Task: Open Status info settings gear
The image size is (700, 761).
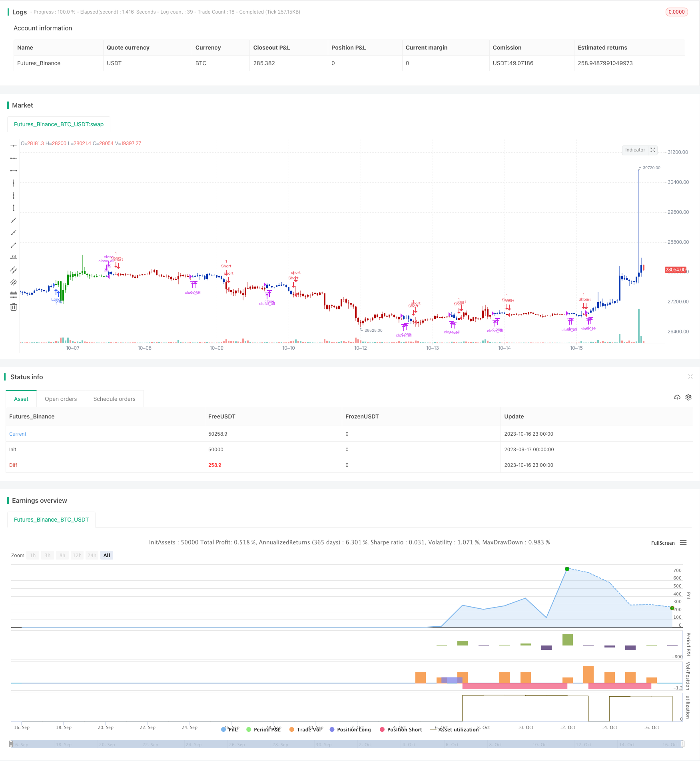Action: pyautogui.click(x=688, y=397)
